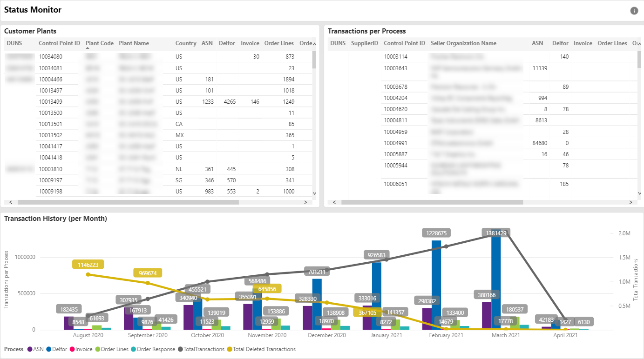This screenshot has width=644, height=359.
Task: Sort Customer Plants by Country column
Action: click(x=186, y=43)
